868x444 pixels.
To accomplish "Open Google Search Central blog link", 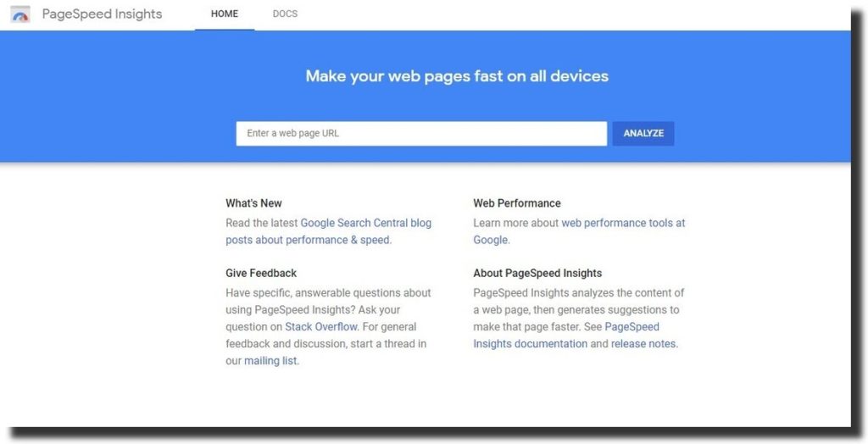I will pos(366,223).
